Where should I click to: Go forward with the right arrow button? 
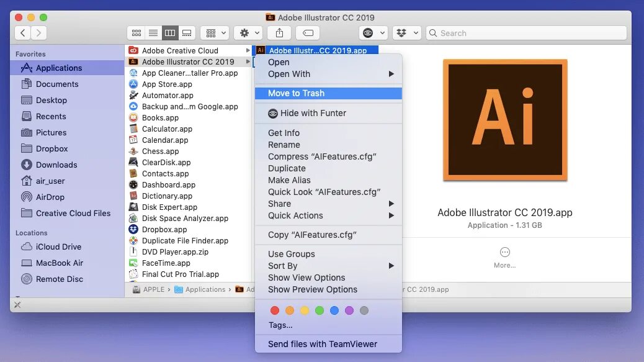coord(38,33)
